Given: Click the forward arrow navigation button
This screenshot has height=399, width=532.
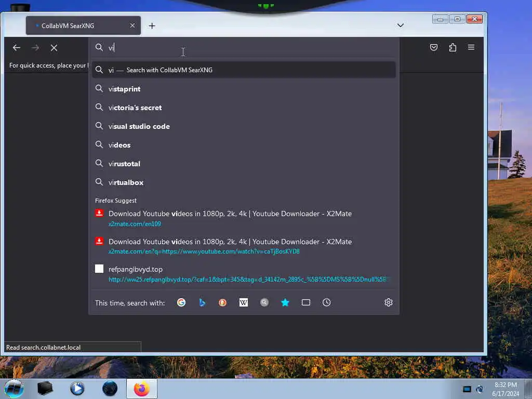Looking at the screenshot, I should point(35,48).
